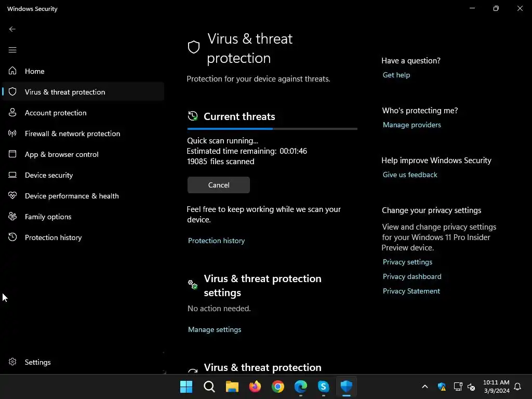532x399 pixels.
Task: Select Account protection menu item
Action: 83,113
